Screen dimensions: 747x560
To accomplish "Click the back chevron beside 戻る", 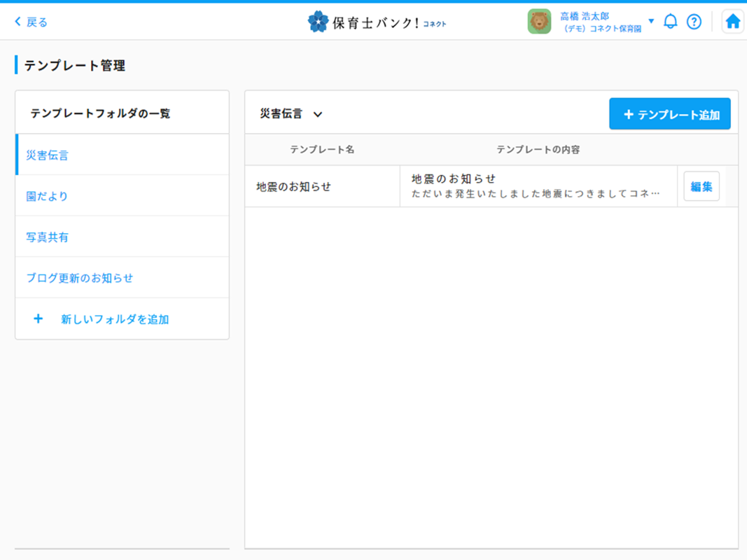I will click(x=18, y=22).
